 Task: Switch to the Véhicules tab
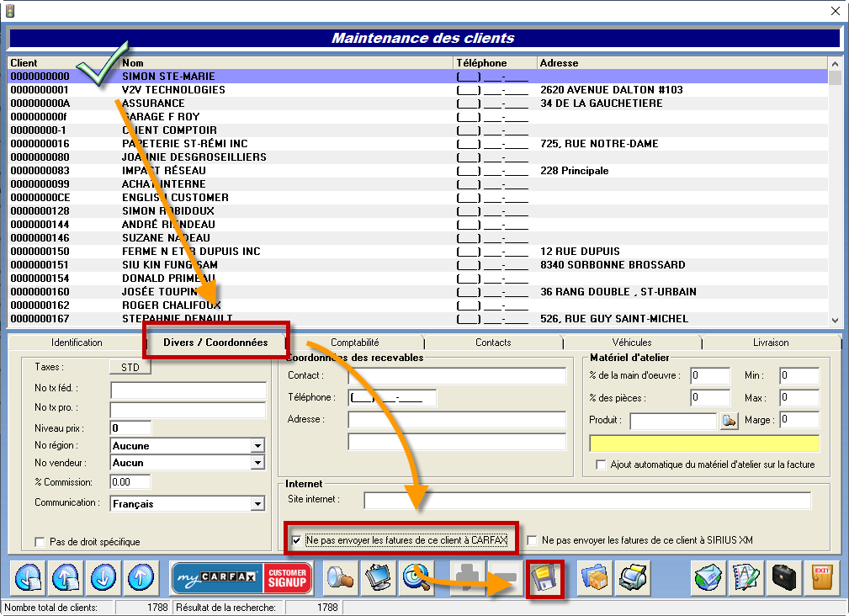tap(632, 343)
